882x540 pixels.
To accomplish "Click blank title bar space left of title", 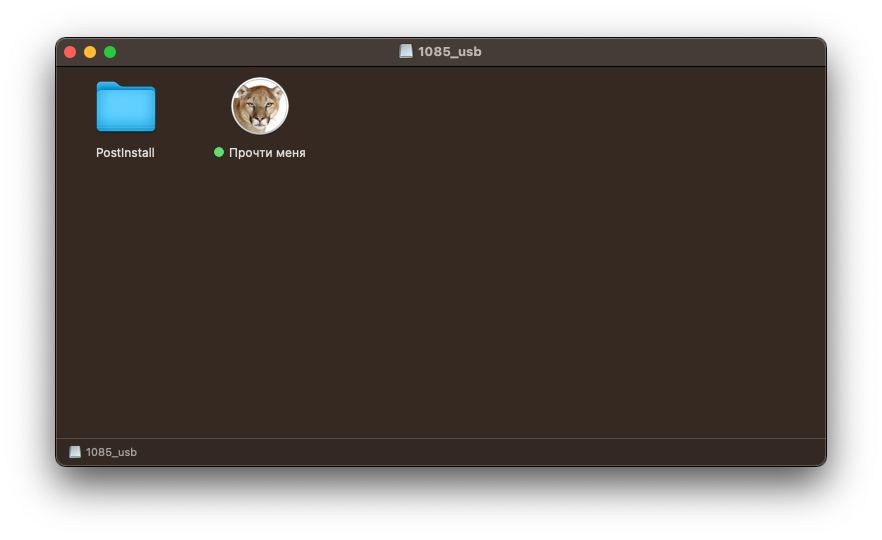I will 253,52.
